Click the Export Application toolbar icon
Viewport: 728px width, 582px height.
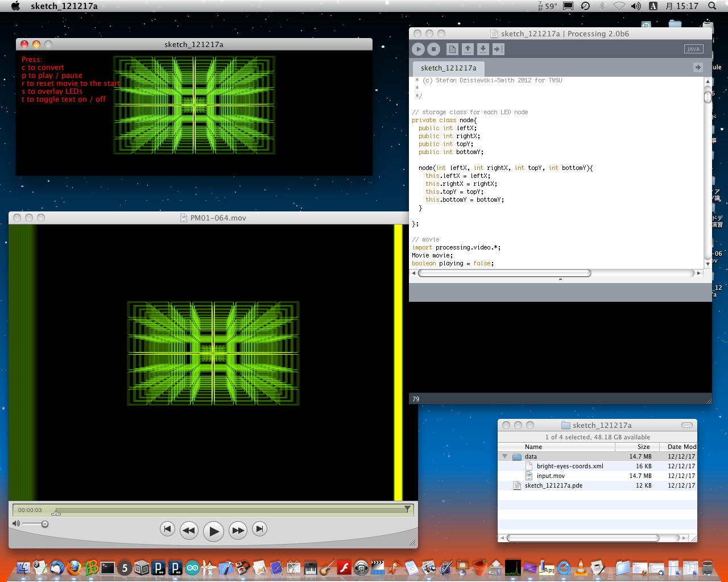[498, 49]
